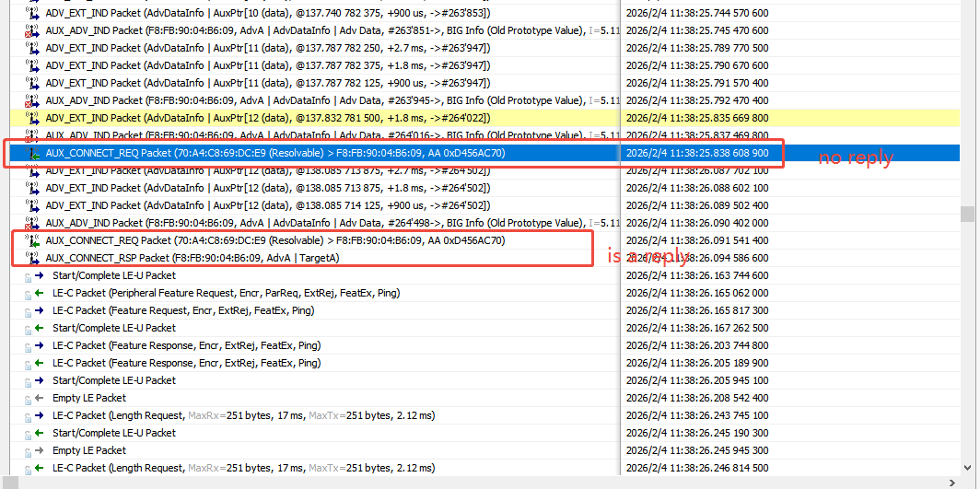Click the blue arrow icon of the Length Request row at 26.243 745 100

tap(40, 415)
